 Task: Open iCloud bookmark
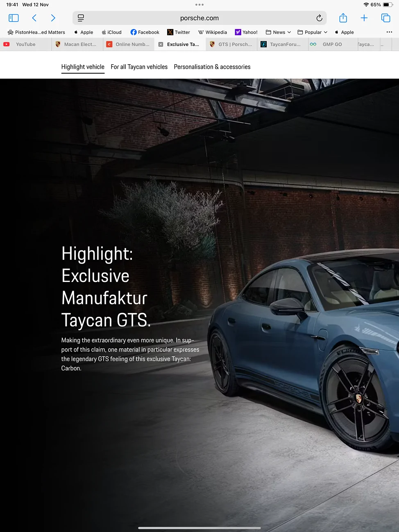111,32
